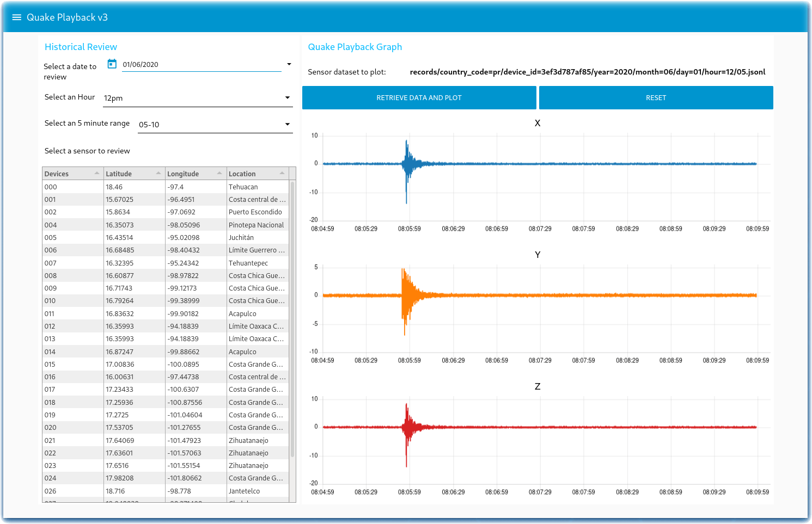
Task: Sort table by Latitude column header
Action: [134, 174]
